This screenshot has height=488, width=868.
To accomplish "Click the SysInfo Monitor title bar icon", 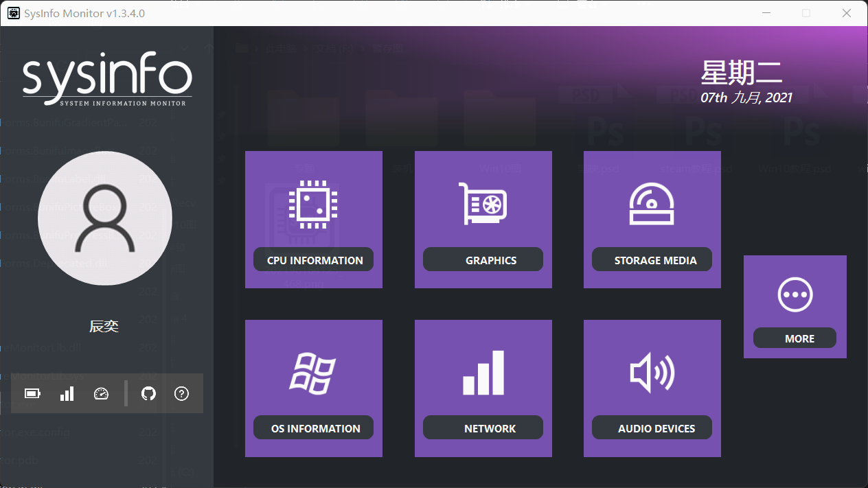I will (x=13, y=13).
